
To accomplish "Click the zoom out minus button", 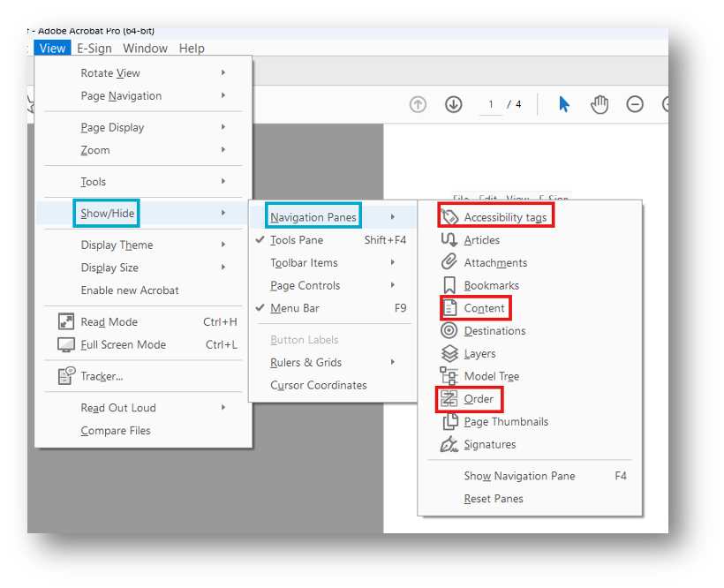I will click(x=635, y=104).
